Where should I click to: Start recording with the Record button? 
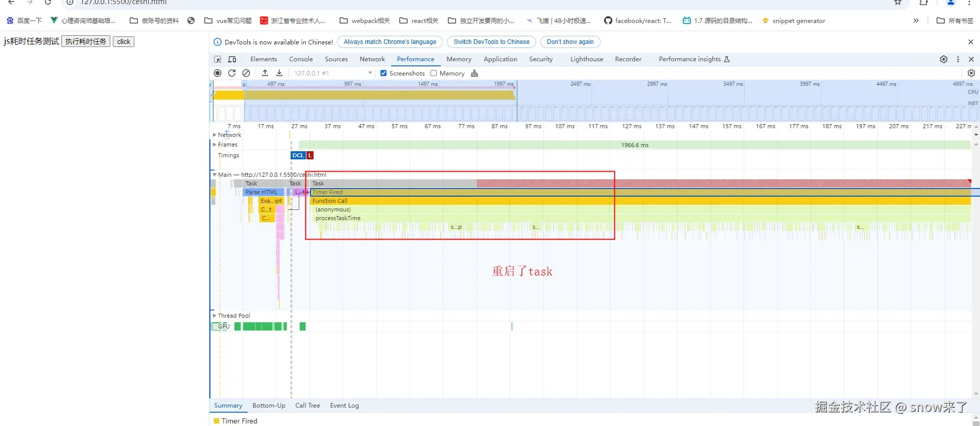[218, 73]
